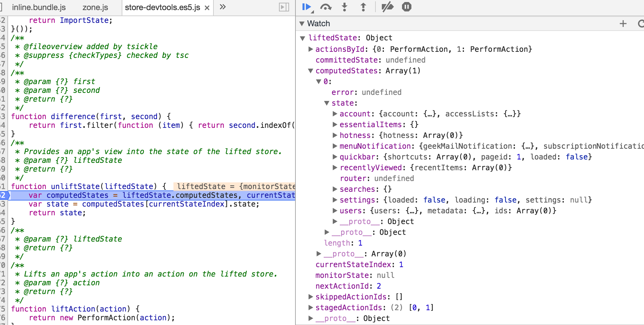Step over next function call

(x=326, y=7)
